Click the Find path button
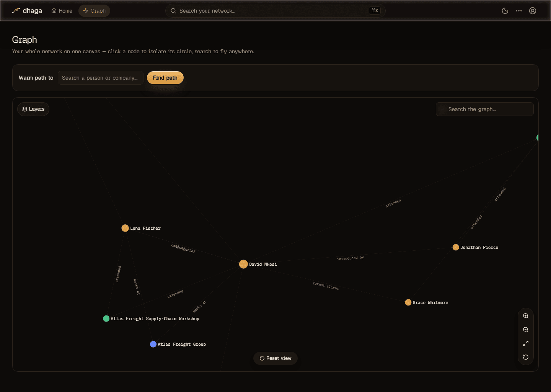This screenshot has height=392, width=551. (x=165, y=78)
